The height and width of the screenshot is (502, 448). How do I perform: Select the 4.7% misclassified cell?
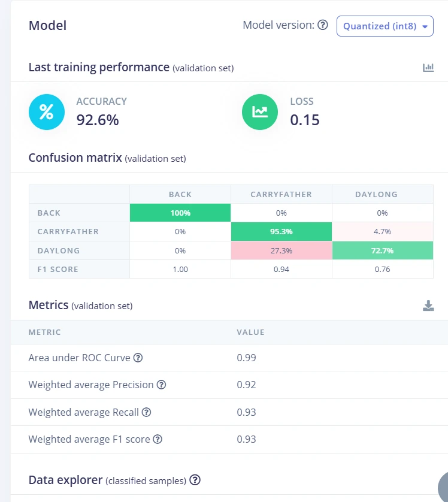tap(382, 231)
